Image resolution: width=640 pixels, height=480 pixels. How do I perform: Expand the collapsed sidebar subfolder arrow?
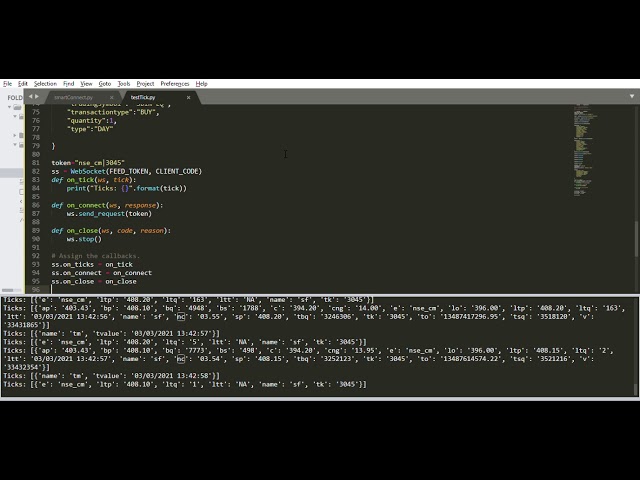(x=15, y=135)
